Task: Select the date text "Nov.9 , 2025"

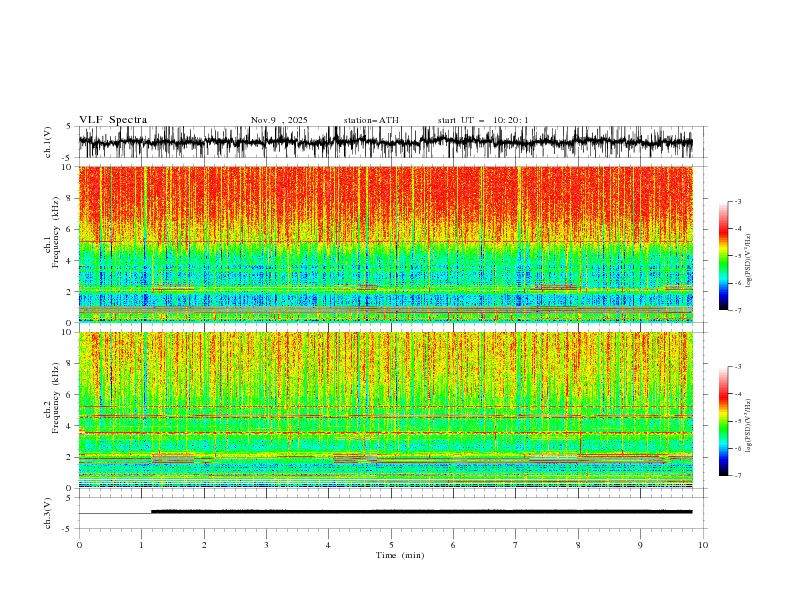Action: [279, 120]
